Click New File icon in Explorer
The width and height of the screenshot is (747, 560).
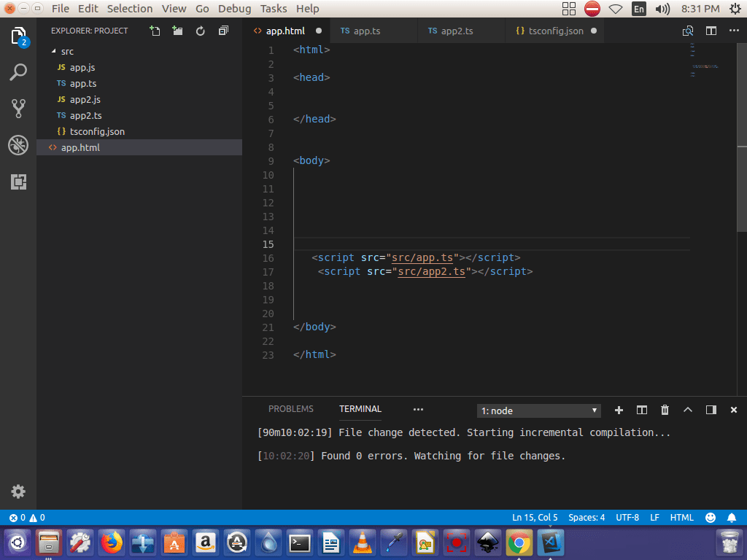point(155,31)
